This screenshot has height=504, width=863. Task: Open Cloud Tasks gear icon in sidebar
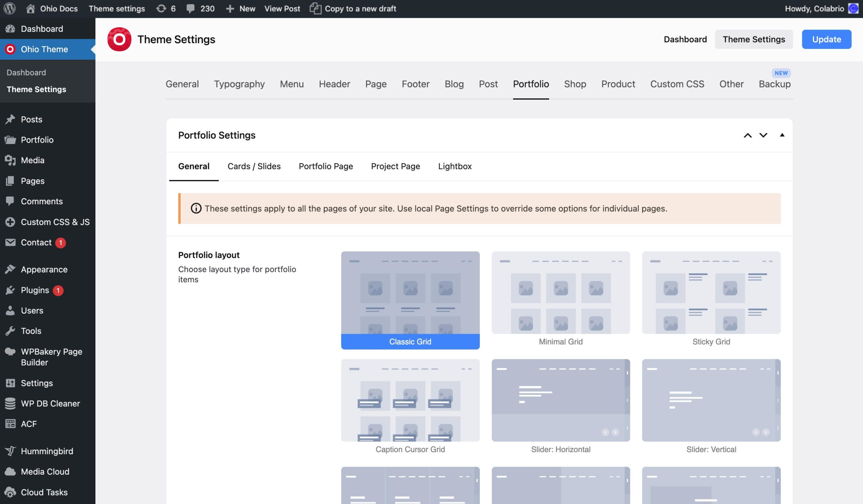coord(10,492)
